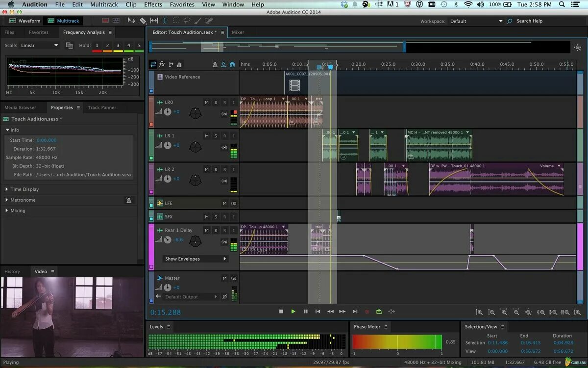Open LR 1 surround panner
Screen dimensions: 588x368
click(196, 146)
